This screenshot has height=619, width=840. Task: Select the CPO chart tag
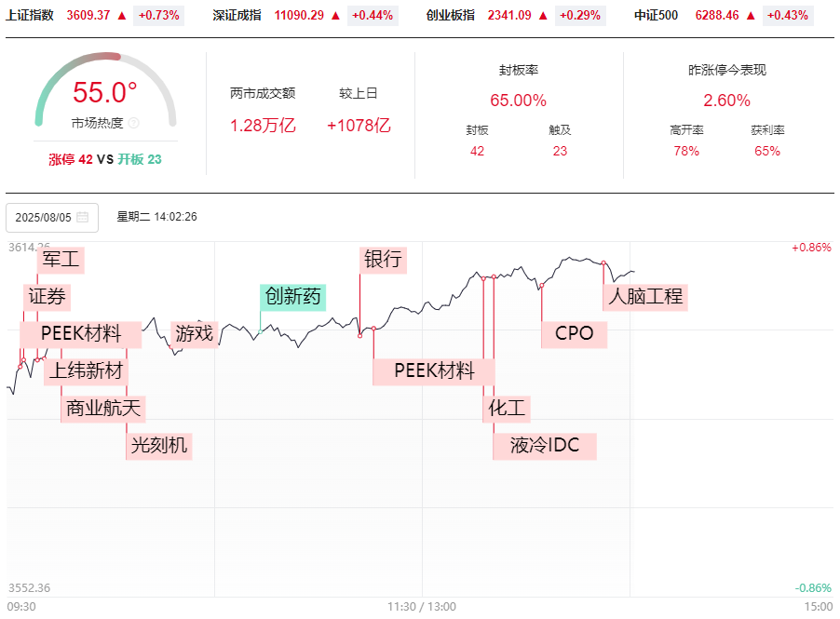click(574, 333)
